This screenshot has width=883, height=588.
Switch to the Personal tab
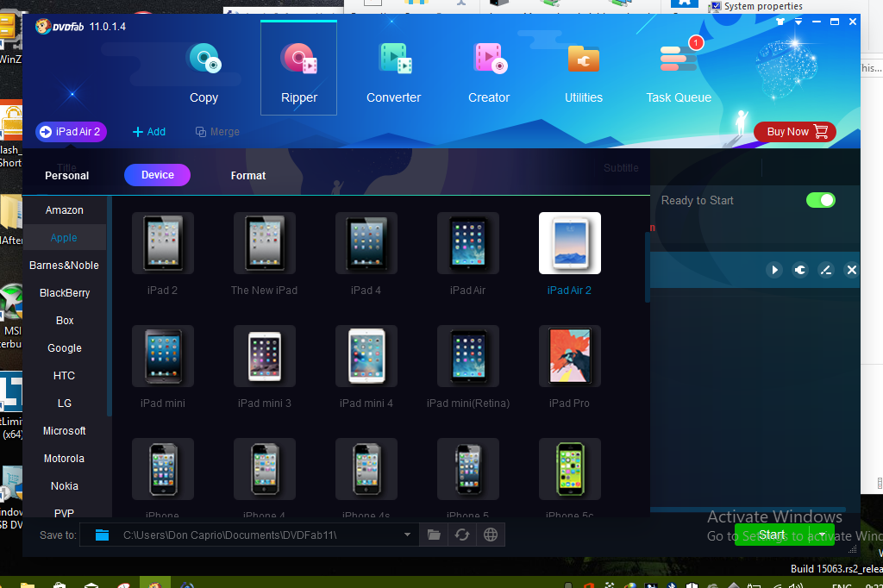coord(67,176)
